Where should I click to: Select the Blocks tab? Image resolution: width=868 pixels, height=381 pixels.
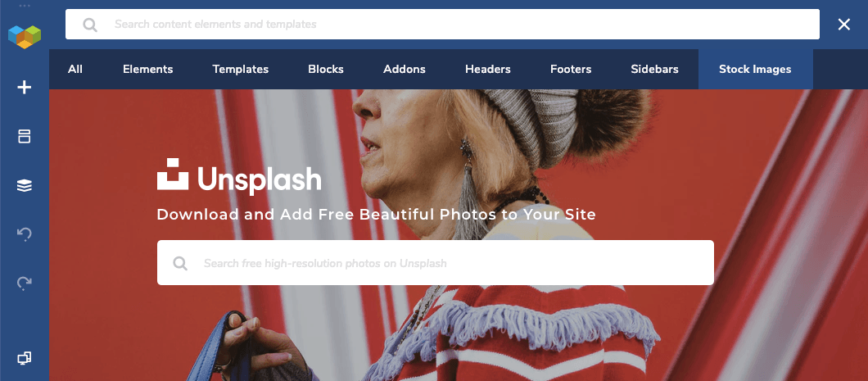click(x=326, y=69)
